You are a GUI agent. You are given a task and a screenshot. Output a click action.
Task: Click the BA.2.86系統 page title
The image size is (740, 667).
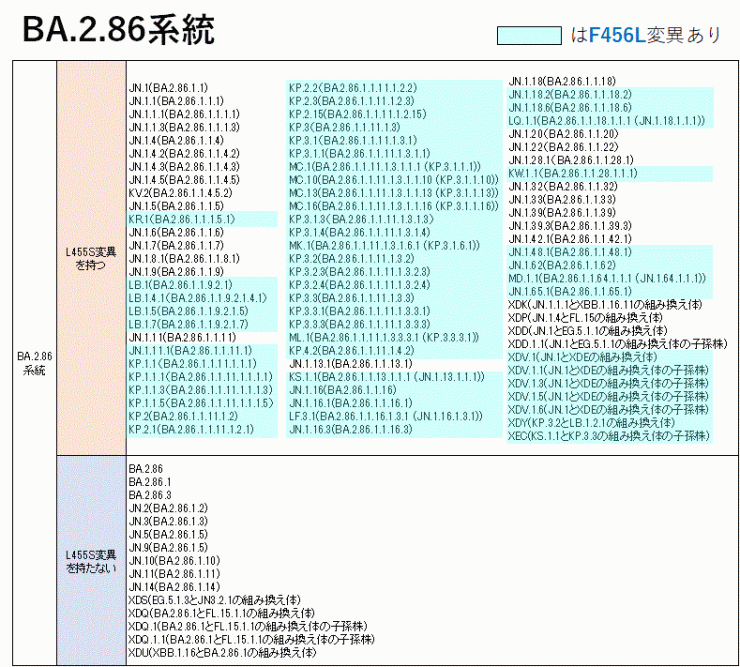(119, 31)
